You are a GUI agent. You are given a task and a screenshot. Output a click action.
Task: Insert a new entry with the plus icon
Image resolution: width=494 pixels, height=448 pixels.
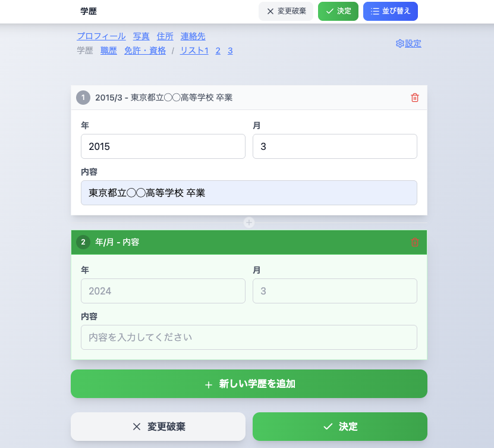click(248, 223)
